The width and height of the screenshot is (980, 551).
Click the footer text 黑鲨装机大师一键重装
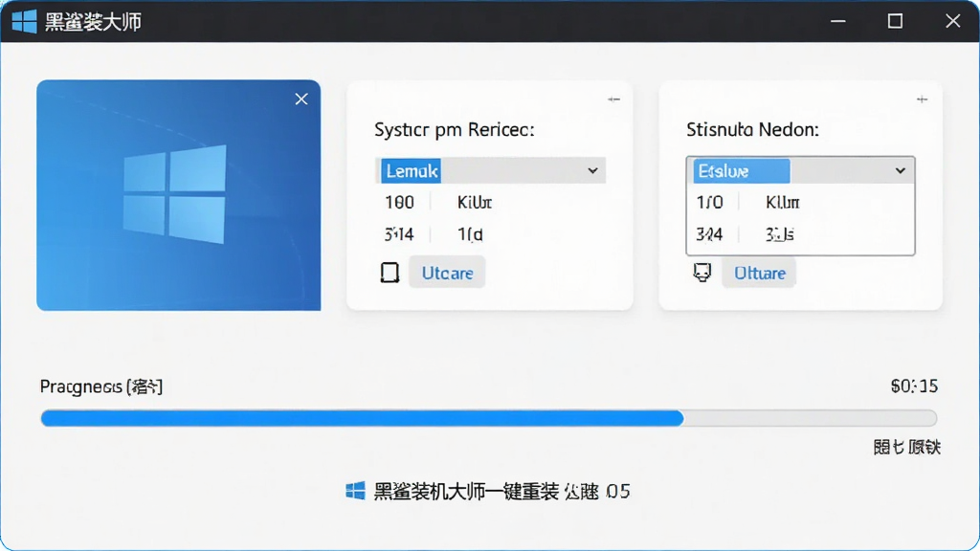466,491
